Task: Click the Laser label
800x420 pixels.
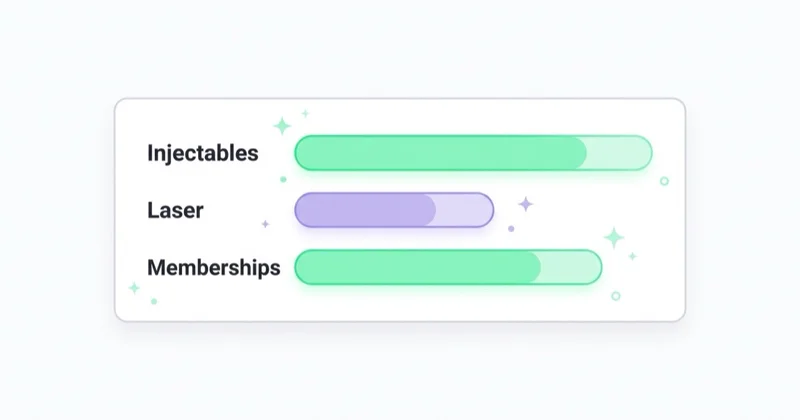Action: pyautogui.click(x=175, y=210)
